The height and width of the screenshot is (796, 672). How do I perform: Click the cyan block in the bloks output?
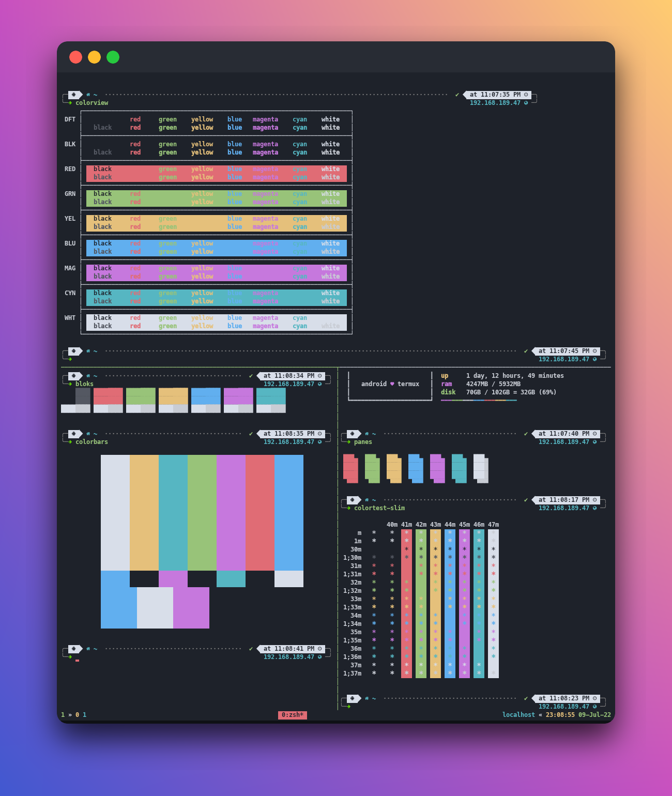coord(271,396)
